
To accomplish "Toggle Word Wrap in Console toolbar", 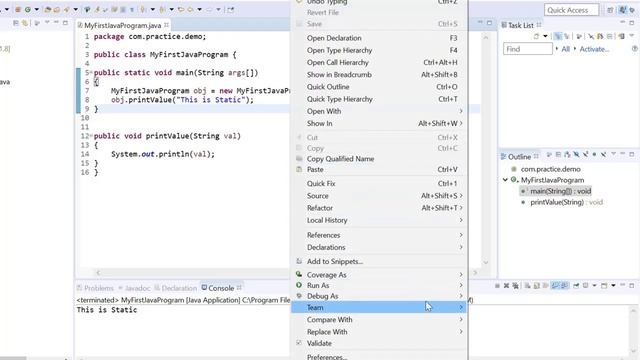I will [x=546, y=286].
